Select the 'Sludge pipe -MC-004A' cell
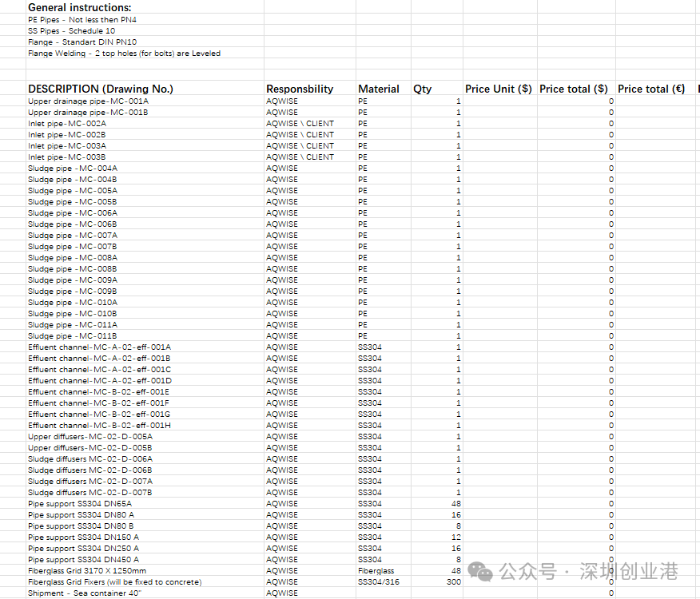Screen dimensions: 700x599 [x=145, y=168]
